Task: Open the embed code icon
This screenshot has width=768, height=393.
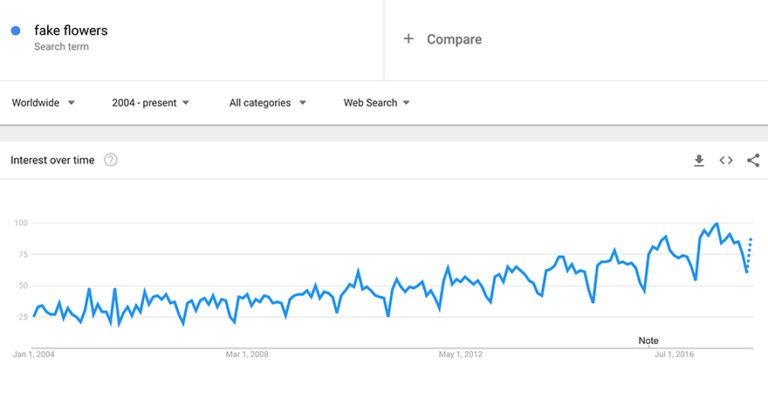Action: pyautogui.click(x=726, y=160)
